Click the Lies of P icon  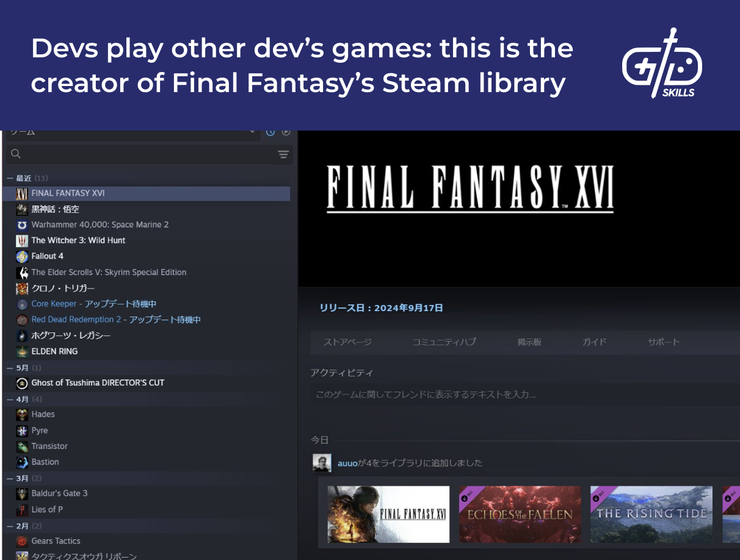pos(22,509)
